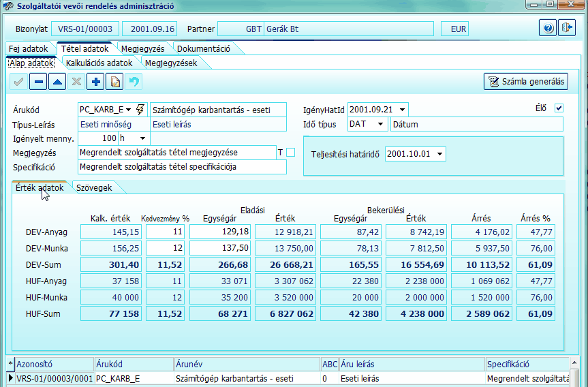Click the ABC column header
Image resolution: width=588 pixels, height=387 pixels.
tap(330, 364)
